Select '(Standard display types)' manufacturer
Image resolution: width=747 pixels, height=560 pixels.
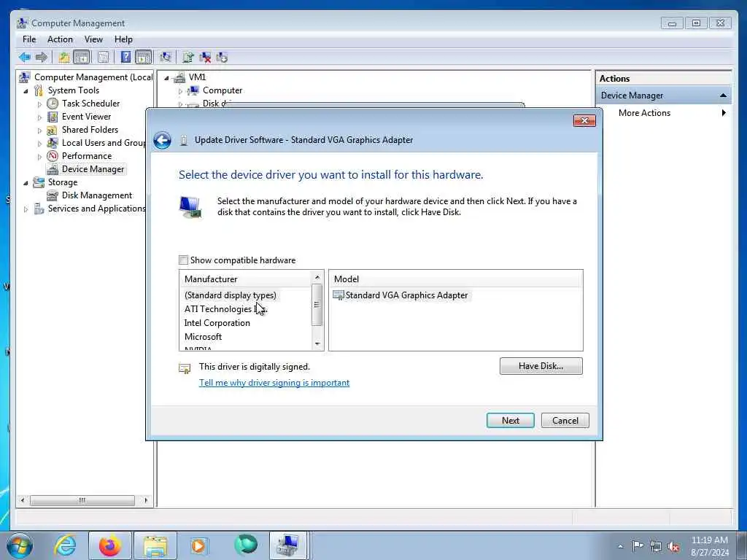(x=230, y=295)
